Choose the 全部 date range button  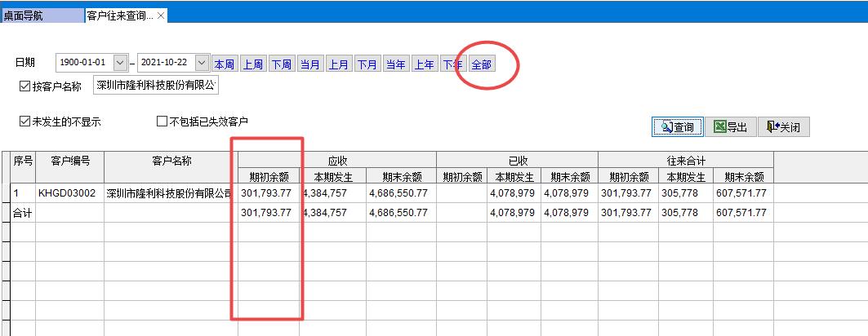tap(481, 64)
